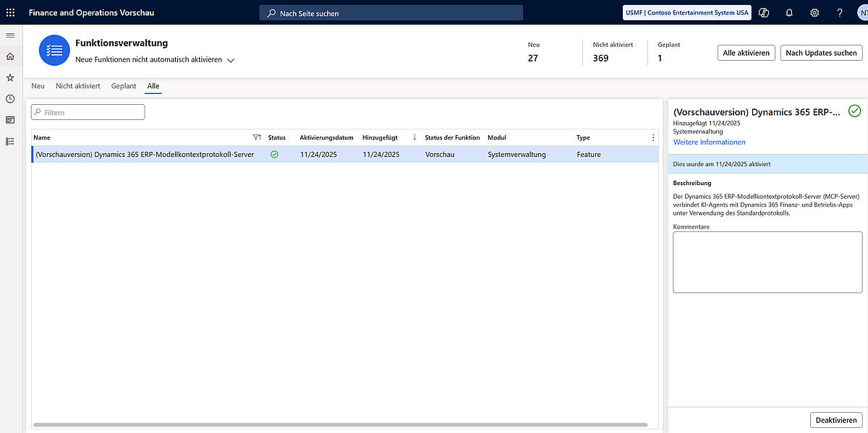
Task: Open the USMF company selector
Action: click(686, 12)
